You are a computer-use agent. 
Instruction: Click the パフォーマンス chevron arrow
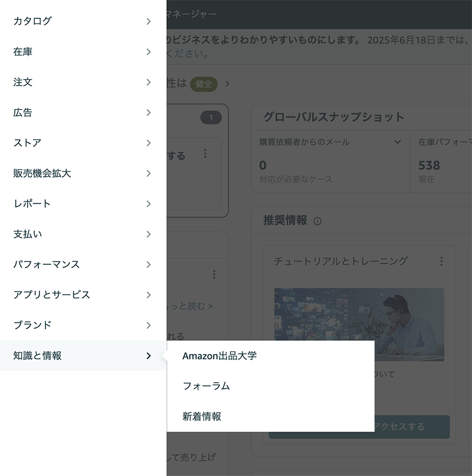tap(149, 264)
